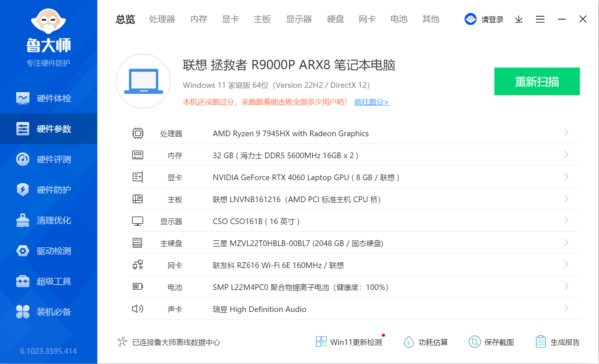Click the processor chip icon

coord(138,133)
